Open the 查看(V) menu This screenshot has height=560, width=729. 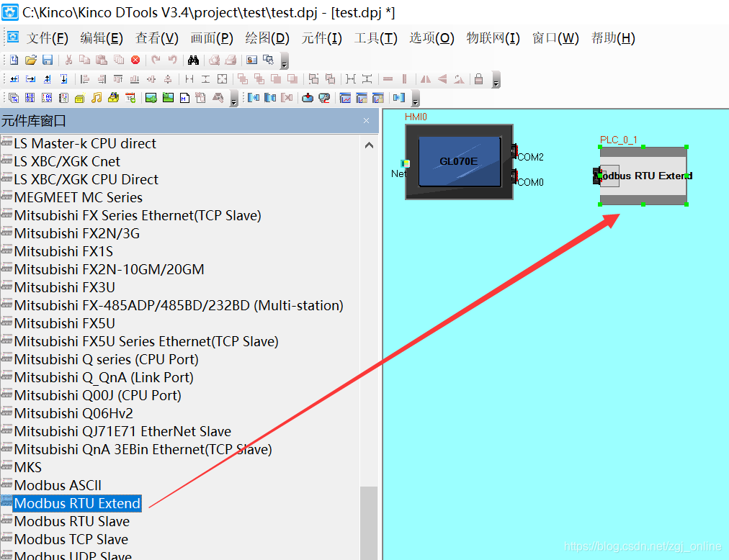(157, 38)
